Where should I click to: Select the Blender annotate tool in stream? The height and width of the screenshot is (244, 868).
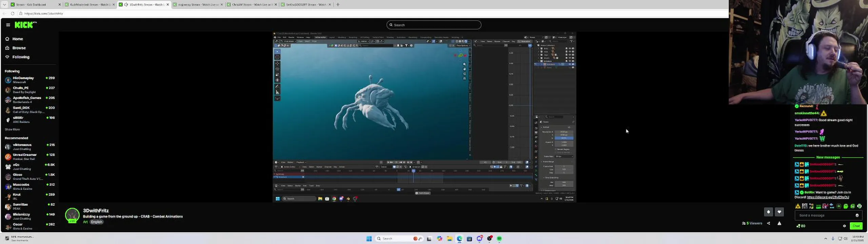tap(277, 86)
